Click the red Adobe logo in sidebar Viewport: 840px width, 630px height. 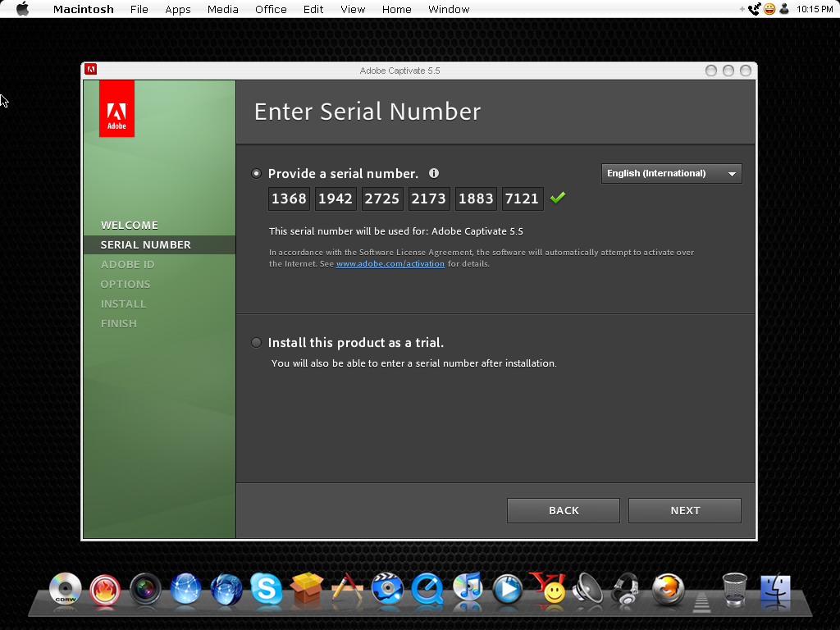116,109
